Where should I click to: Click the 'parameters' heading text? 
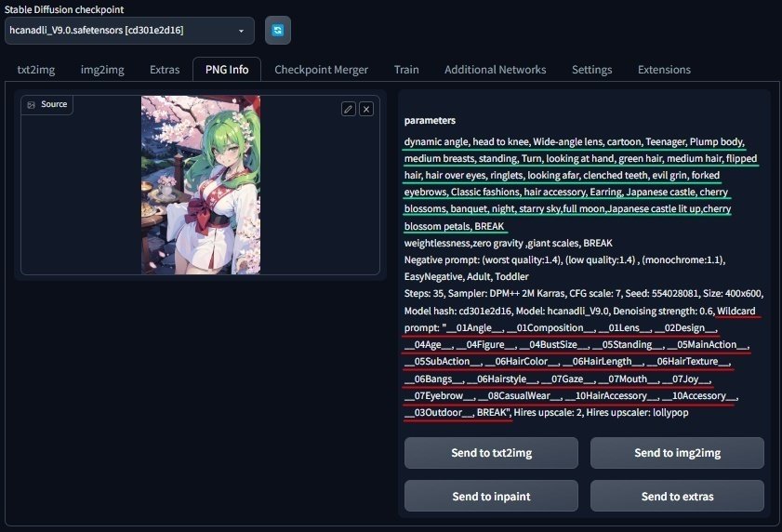coord(430,120)
